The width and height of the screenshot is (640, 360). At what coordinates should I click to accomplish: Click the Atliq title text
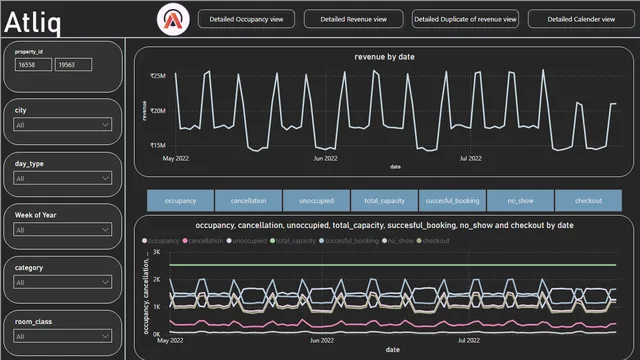point(33,22)
